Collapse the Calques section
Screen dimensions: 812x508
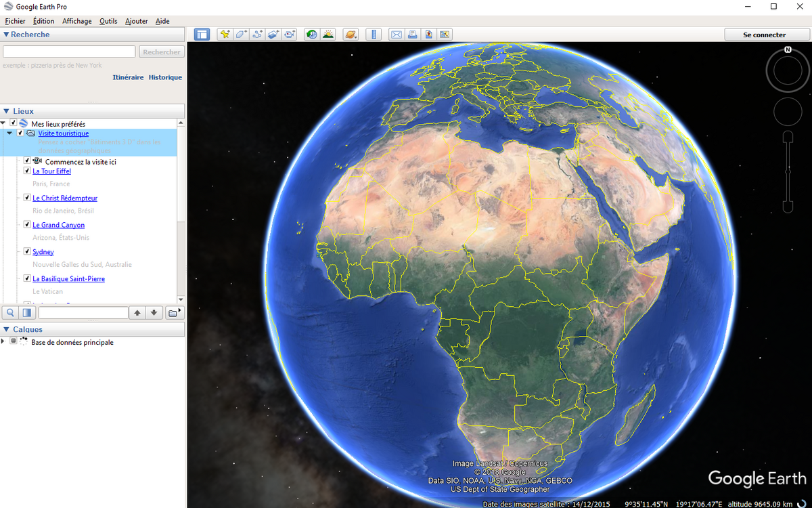5,329
